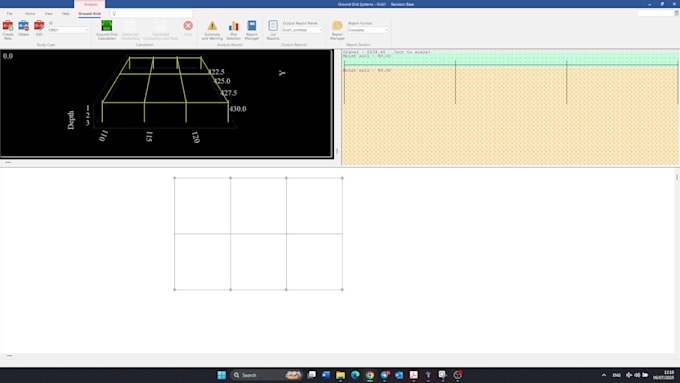Open File Explorer from taskbar
The width and height of the screenshot is (680, 383).
point(340,375)
